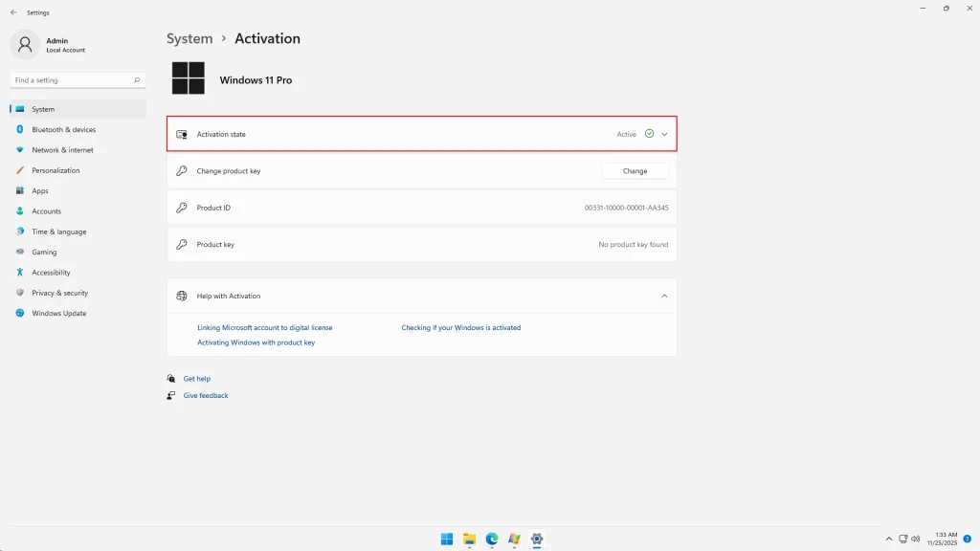
Task: Expand the Activation state row
Action: [x=664, y=134]
